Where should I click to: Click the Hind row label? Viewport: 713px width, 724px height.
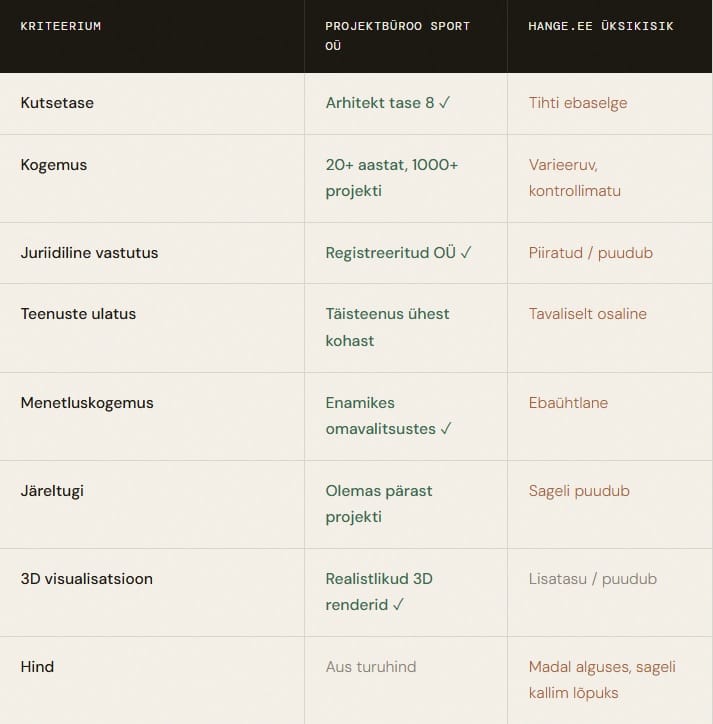[x=37, y=666]
